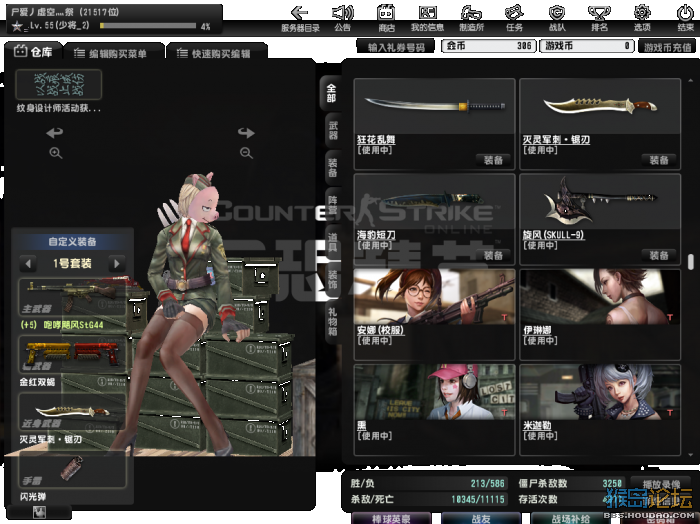Select the 礼物箱 category tab
This screenshot has height=524, width=700.
333,321
